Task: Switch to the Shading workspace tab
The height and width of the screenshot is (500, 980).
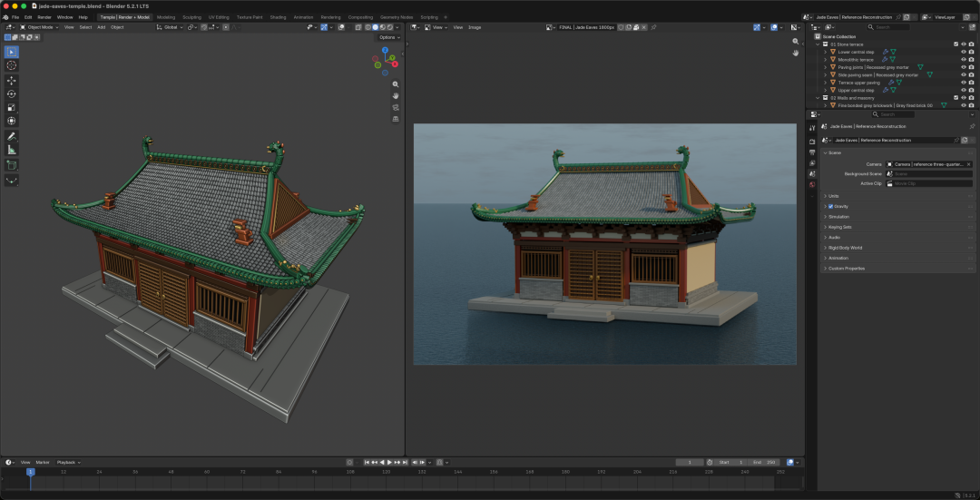Action: point(279,17)
